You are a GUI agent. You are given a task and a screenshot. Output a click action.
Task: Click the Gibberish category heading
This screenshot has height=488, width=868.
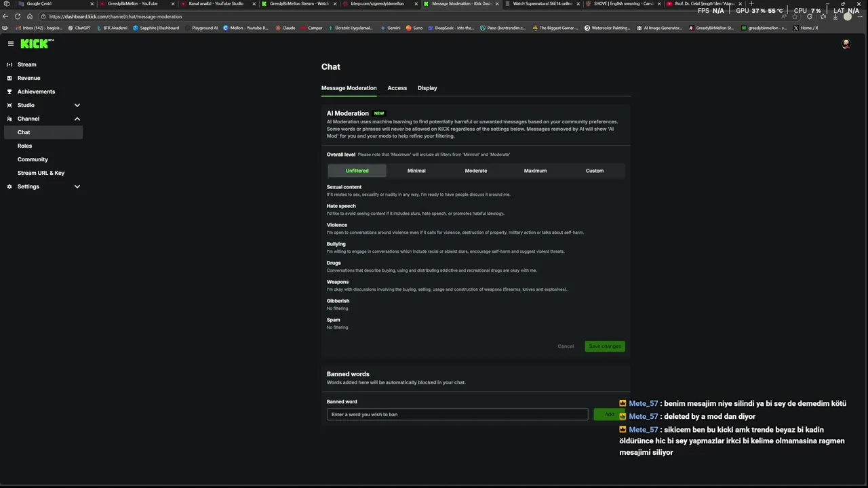338,301
